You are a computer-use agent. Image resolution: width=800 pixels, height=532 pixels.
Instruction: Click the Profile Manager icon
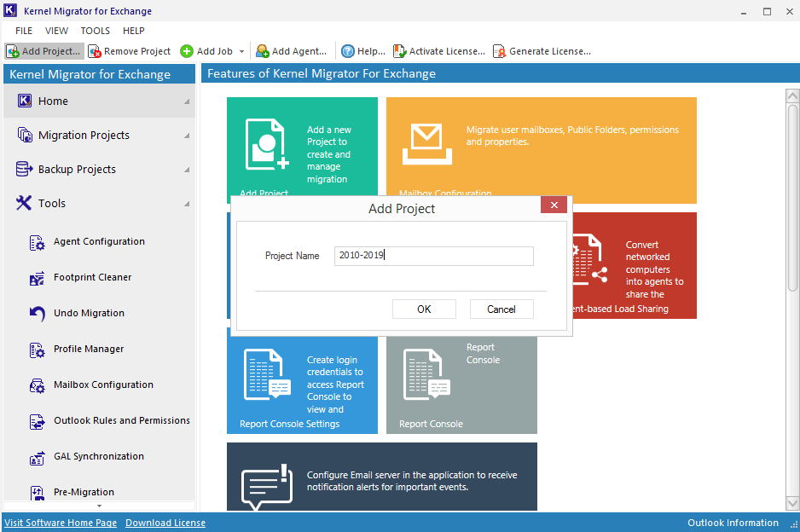point(37,350)
